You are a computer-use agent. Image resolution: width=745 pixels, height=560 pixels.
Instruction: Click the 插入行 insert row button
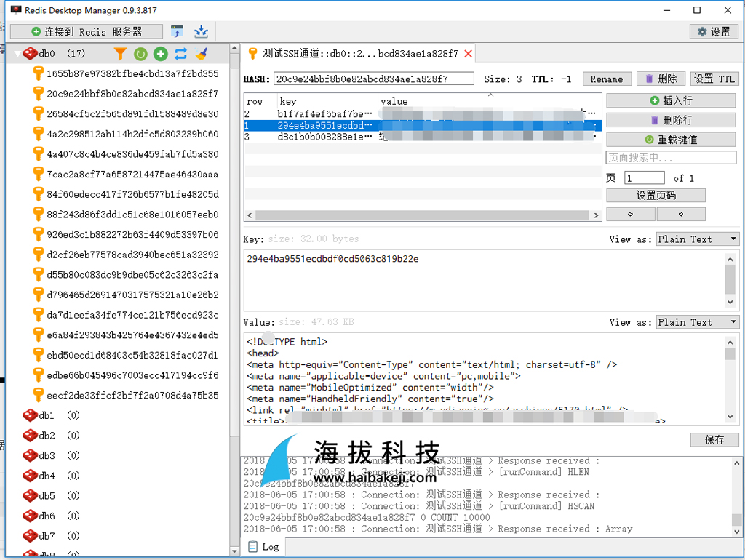[x=671, y=100]
